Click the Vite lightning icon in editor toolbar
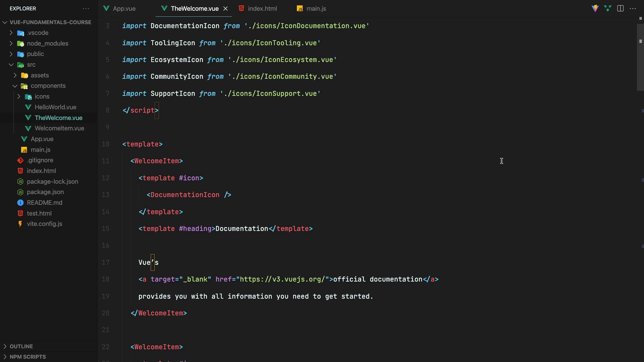 point(595,8)
